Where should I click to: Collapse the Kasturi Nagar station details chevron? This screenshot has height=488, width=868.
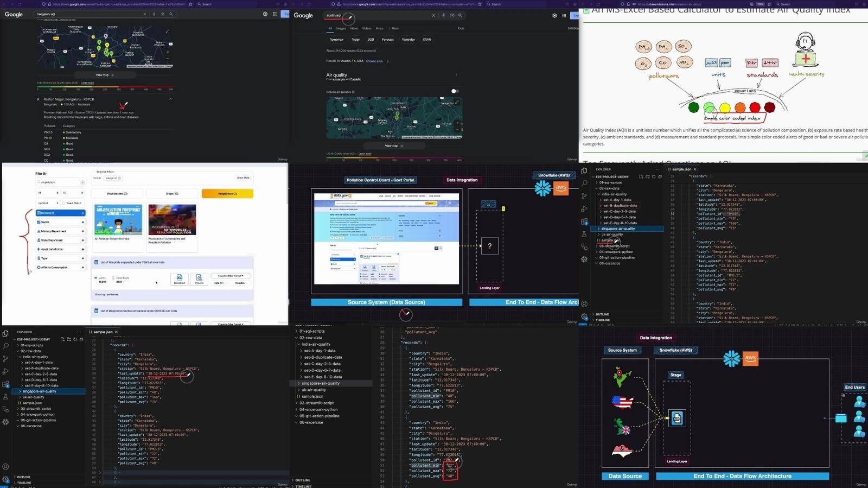[170, 99]
